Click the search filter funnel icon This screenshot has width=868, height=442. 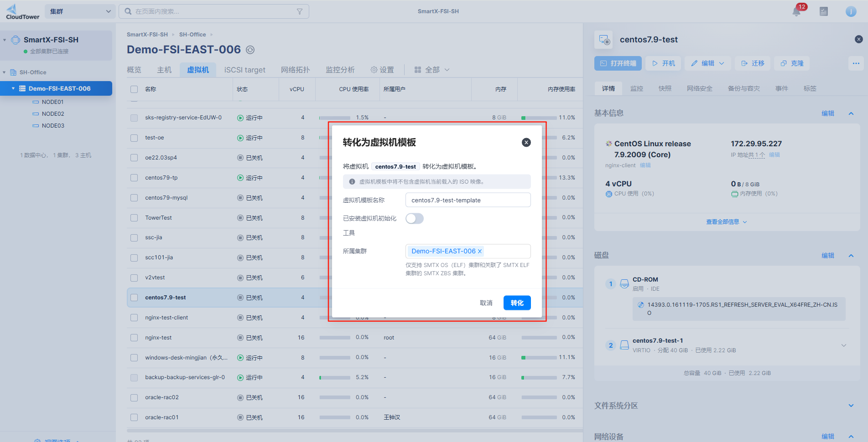coord(300,11)
